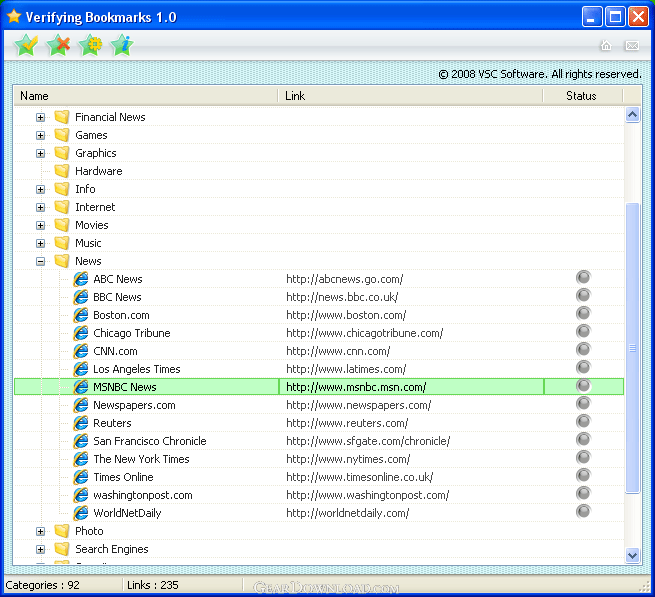Open settings via the star with gear icon
Image resolution: width=655 pixels, height=597 pixels.
click(91, 45)
